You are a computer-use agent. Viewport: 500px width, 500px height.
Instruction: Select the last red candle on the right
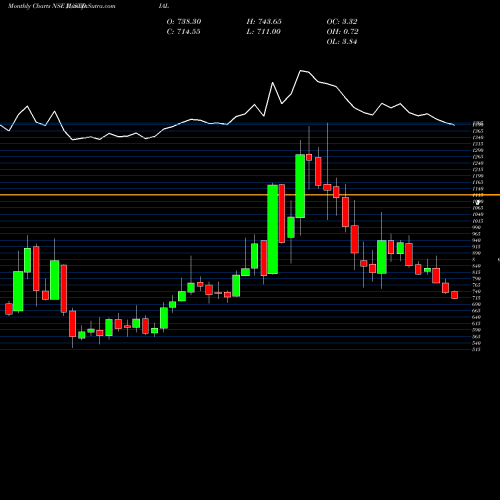click(455, 295)
